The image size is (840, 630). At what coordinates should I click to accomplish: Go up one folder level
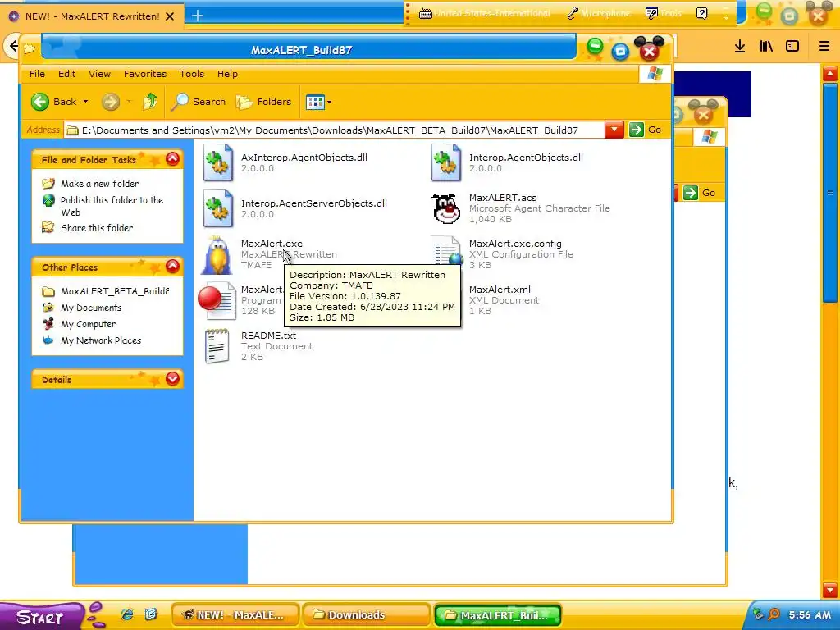150,102
